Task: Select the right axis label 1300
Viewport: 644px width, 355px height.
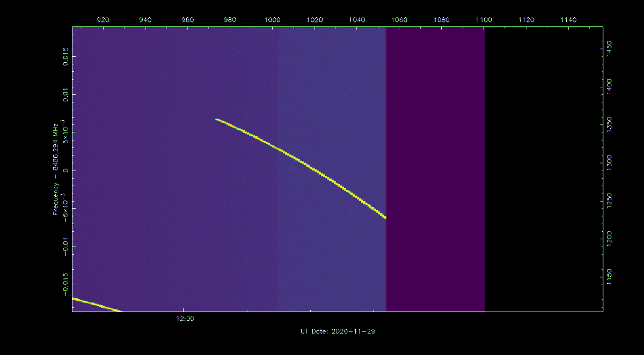Action: click(609, 163)
